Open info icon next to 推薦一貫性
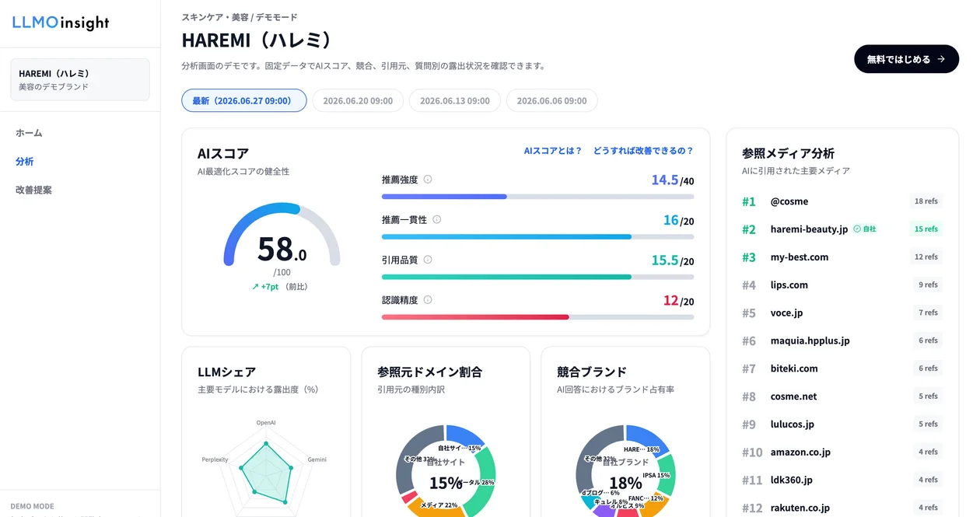 pos(437,219)
